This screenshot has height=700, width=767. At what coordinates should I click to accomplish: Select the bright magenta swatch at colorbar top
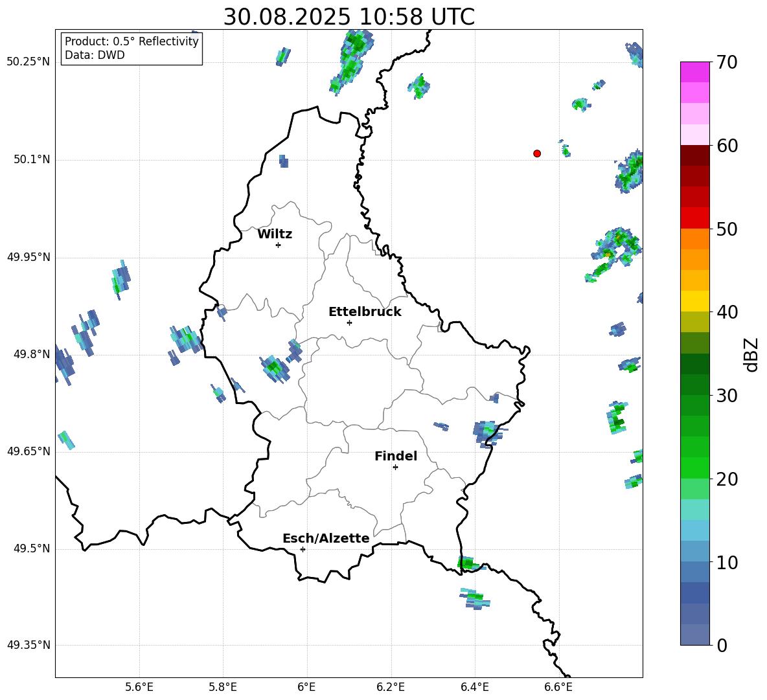coord(695,72)
